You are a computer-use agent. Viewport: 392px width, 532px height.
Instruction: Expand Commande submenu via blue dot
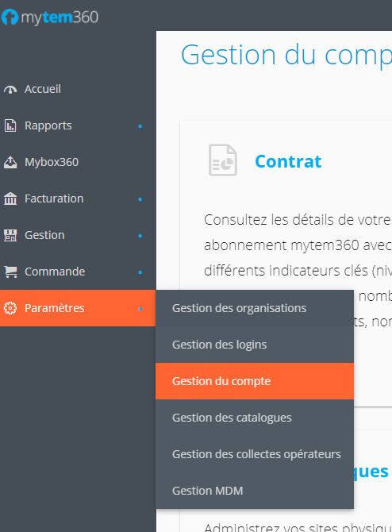click(140, 272)
